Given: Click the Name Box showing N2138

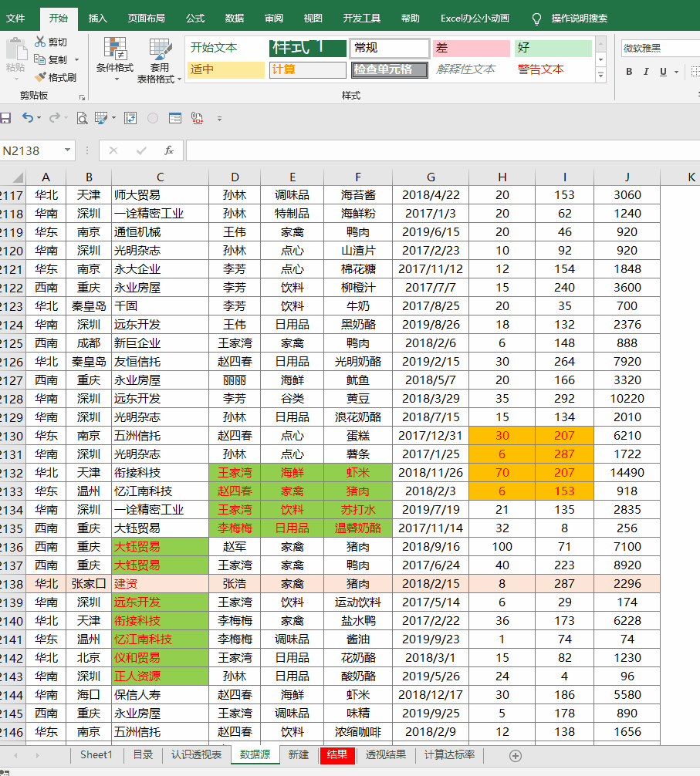Looking at the screenshot, I should point(32,150).
